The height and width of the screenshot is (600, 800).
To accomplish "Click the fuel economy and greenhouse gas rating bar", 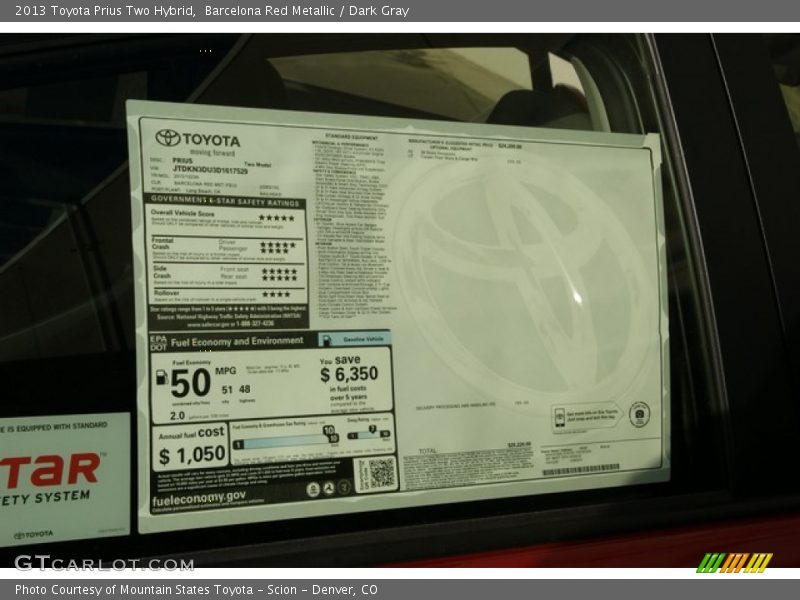I will [286, 439].
